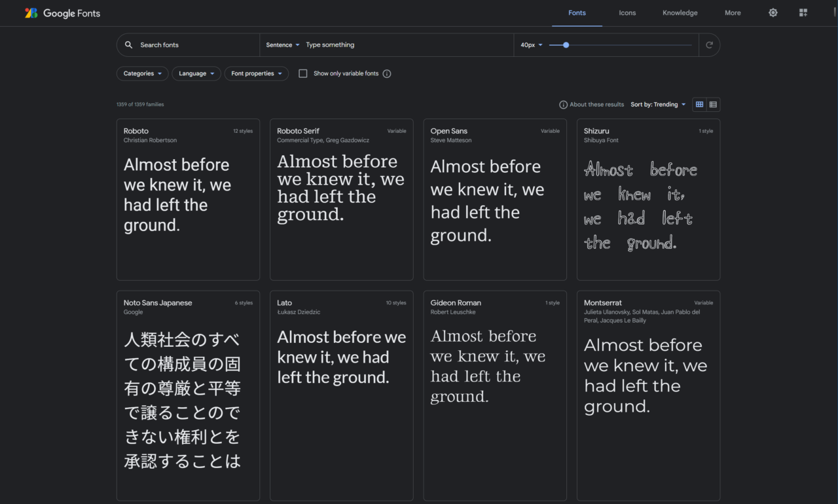Open the Shizuru font card
Image resolution: width=838 pixels, height=504 pixels.
tap(648, 200)
